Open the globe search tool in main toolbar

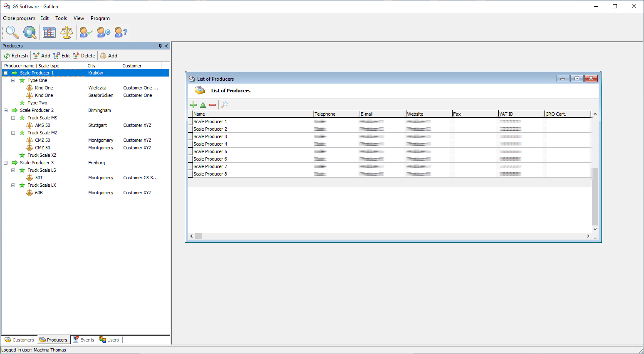coord(30,32)
